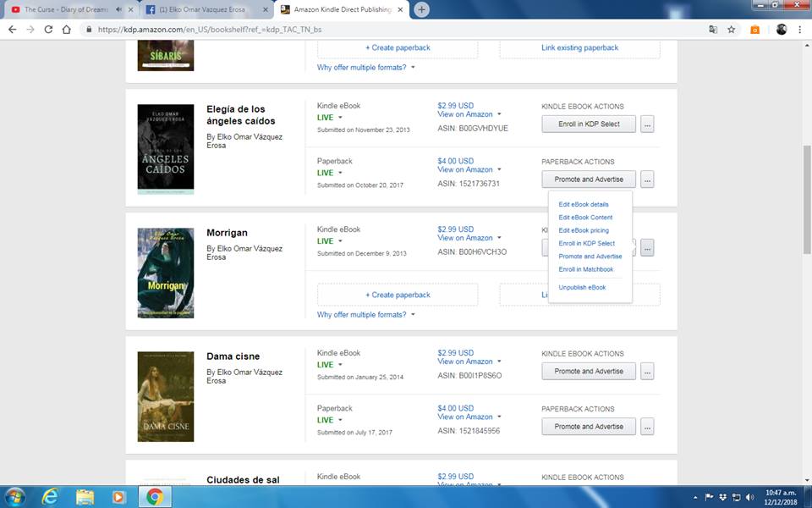Select 'Edit eBook pricing' from the menu
Image resolution: width=812 pixels, height=508 pixels.
pyautogui.click(x=584, y=230)
